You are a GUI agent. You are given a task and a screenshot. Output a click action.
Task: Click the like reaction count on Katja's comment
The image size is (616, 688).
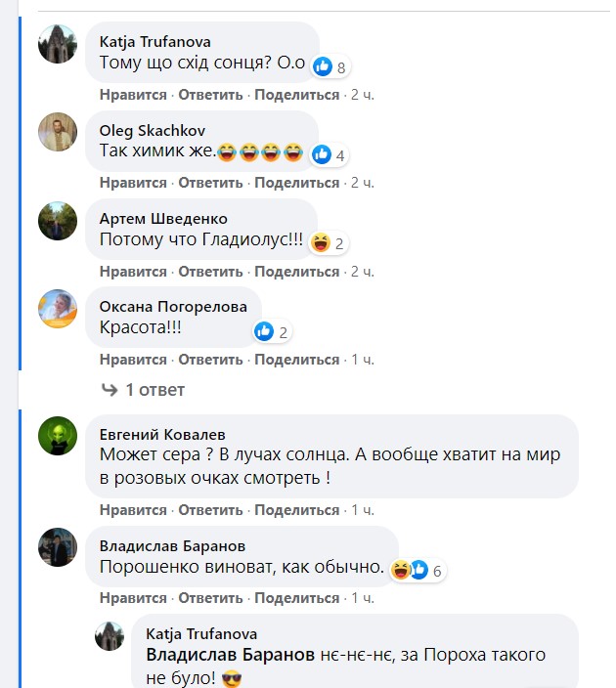point(330,67)
